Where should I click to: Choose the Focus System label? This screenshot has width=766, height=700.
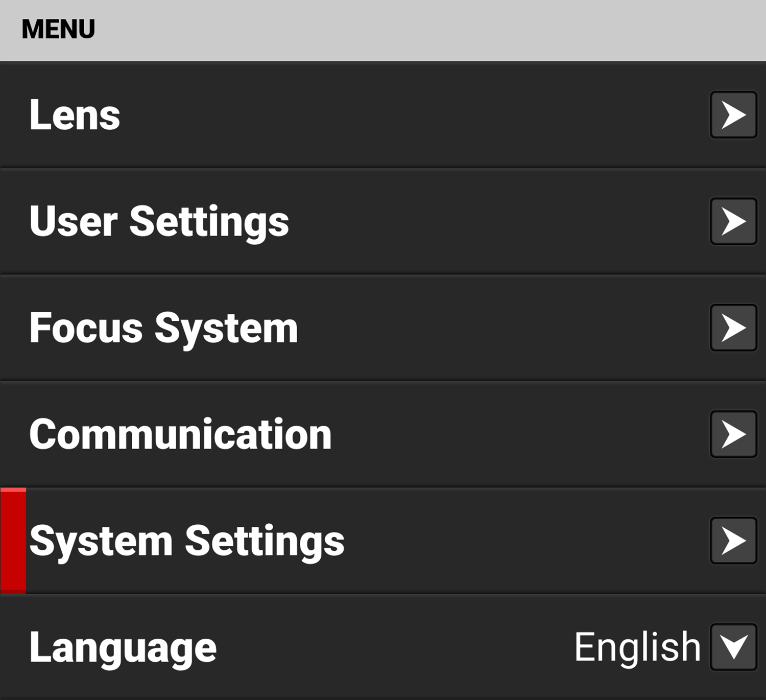click(163, 328)
